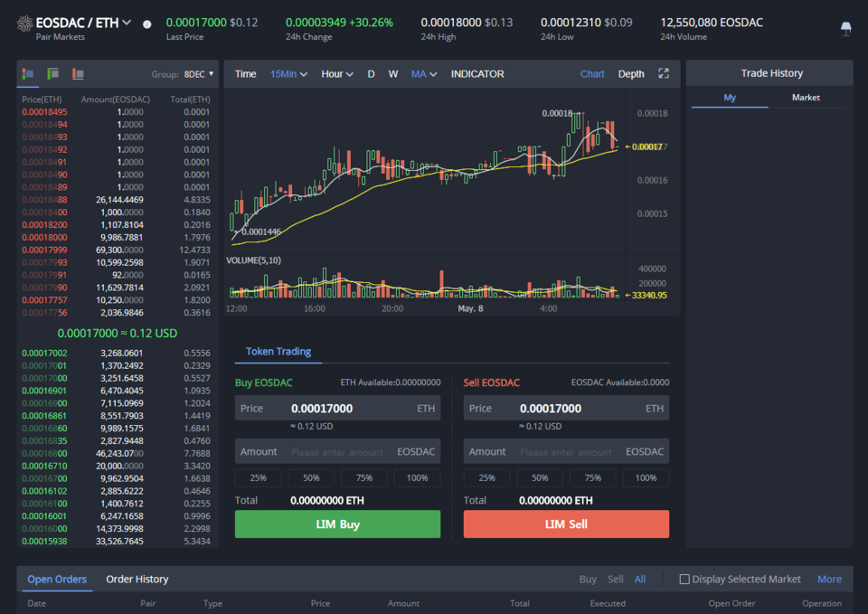The image size is (868, 614).
Task: Switch to Depth view
Action: [x=631, y=74]
